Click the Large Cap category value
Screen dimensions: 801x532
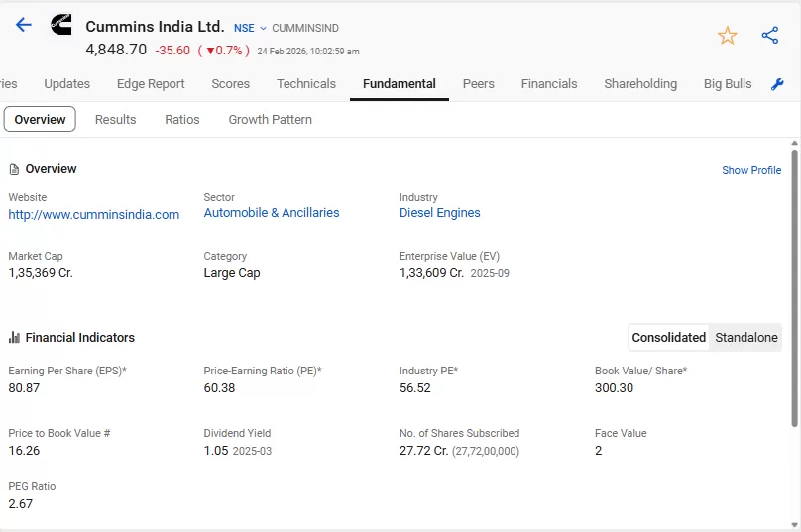point(232,273)
